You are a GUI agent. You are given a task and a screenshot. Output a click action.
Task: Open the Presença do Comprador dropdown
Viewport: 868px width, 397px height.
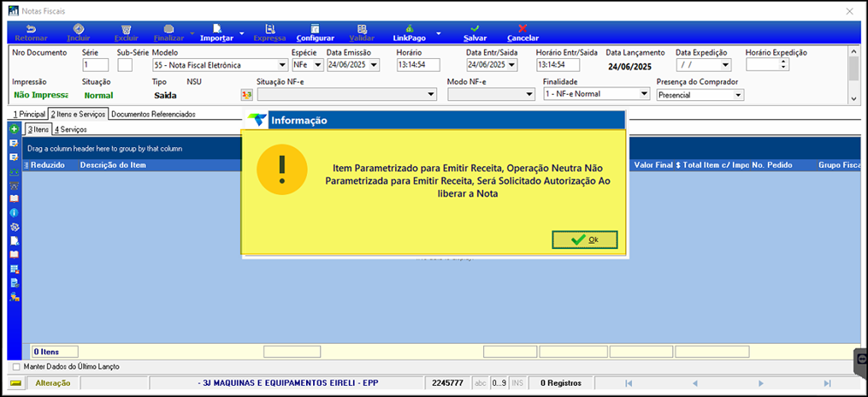pyautogui.click(x=739, y=95)
